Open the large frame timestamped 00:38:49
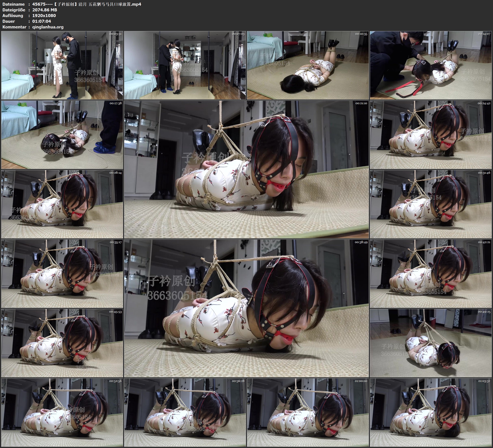 point(246,308)
